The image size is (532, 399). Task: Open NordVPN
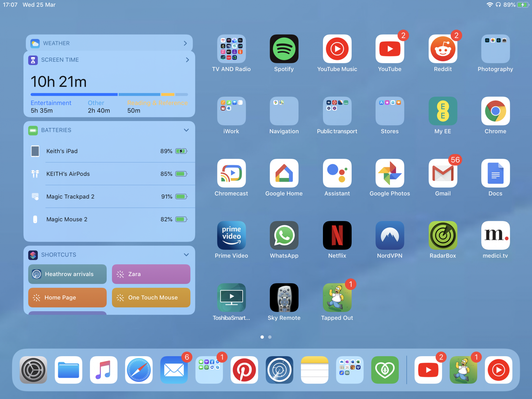tap(390, 235)
